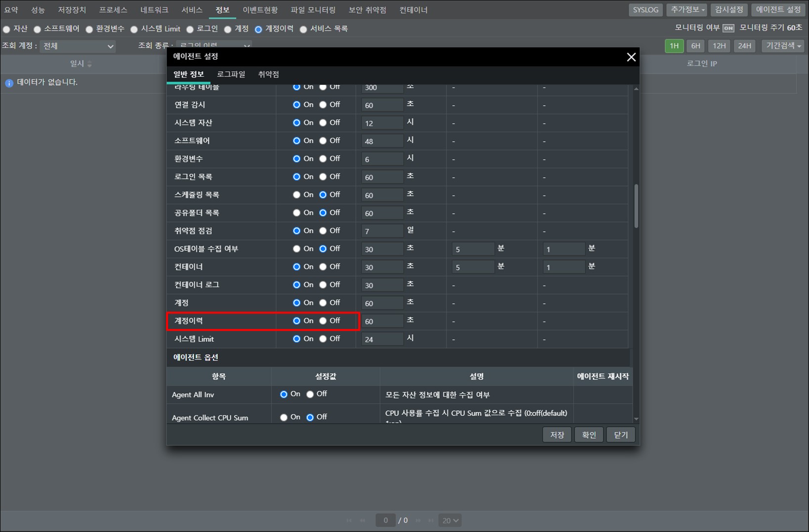
Task: Open the 기간검색 dropdown
Action: pos(783,46)
